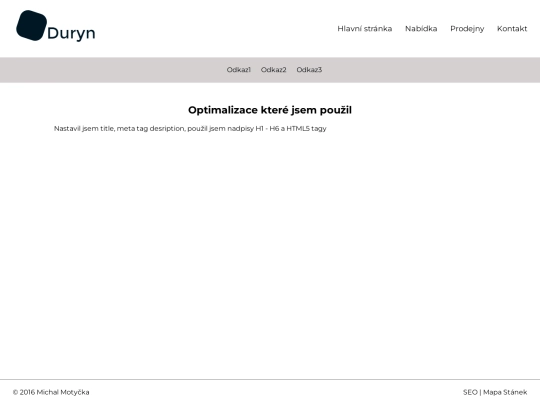Open the SEO footer link
This screenshot has height=405, width=540.
(470, 392)
